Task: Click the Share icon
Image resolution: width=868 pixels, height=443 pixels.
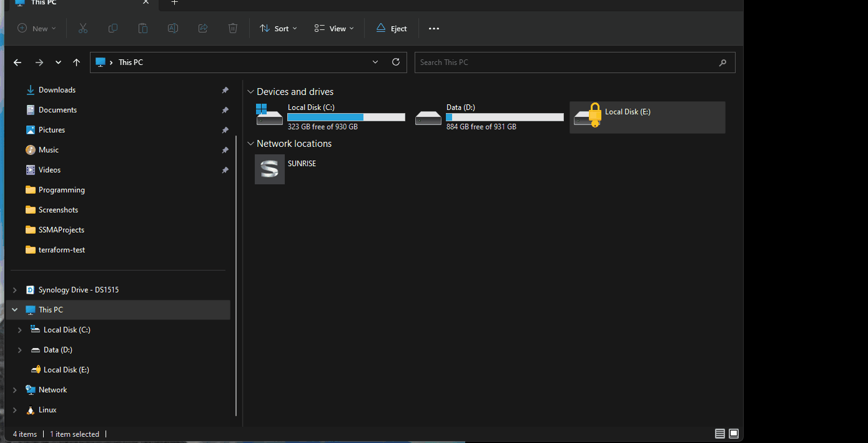Action: (x=202, y=28)
